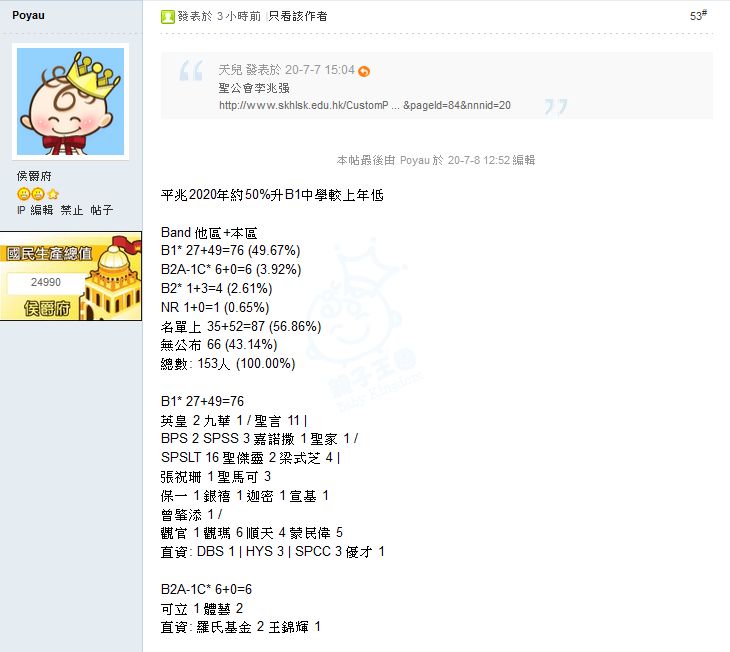Image resolution: width=730 pixels, height=652 pixels.
Task: Click the 禁止 link to ban user
Action: click(x=72, y=210)
